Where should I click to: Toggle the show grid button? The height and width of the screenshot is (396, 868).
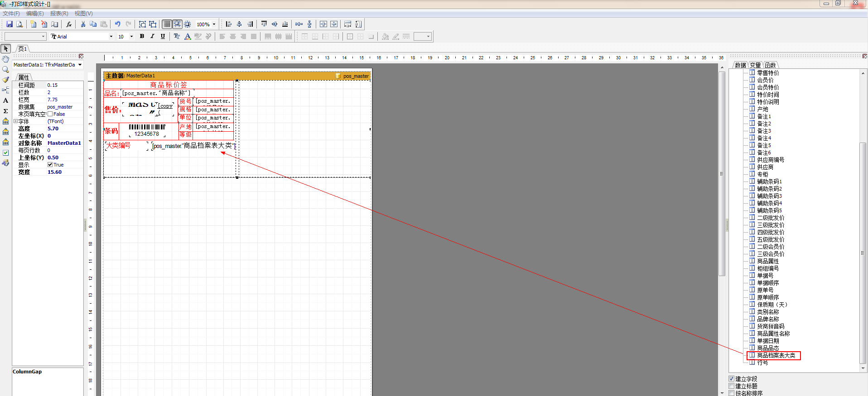[x=167, y=24]
